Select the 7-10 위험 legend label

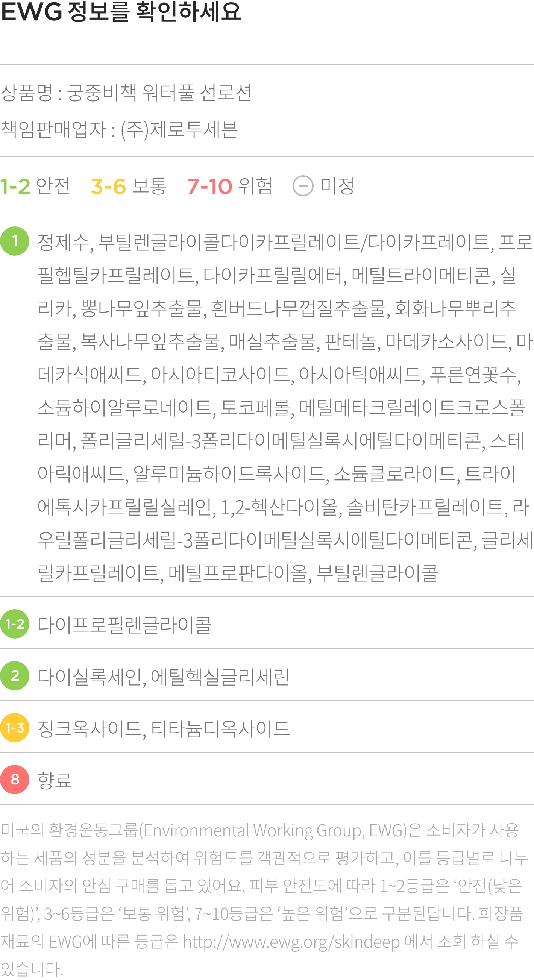coord(230,186)
